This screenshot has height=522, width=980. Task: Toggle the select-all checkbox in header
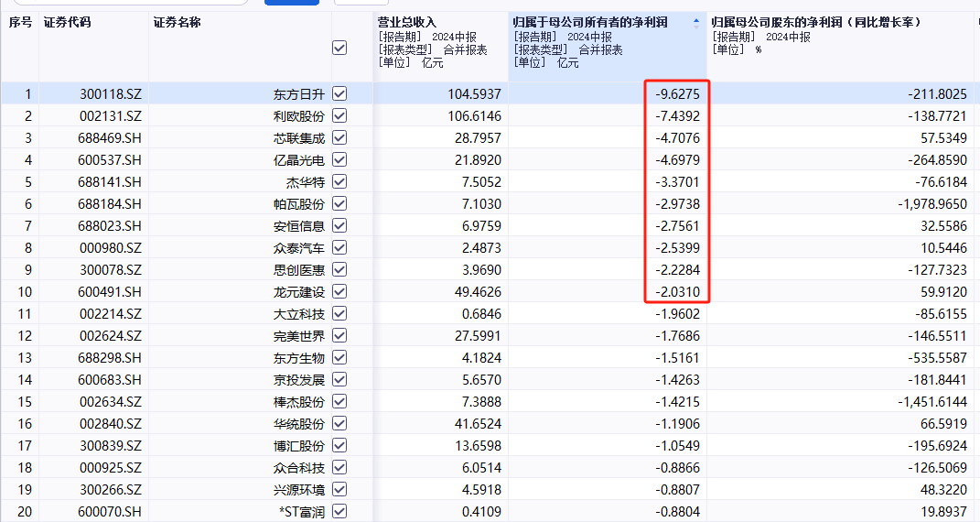click(x=339, y=49)
